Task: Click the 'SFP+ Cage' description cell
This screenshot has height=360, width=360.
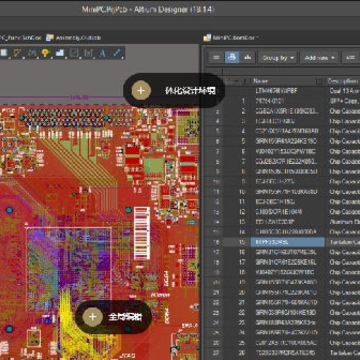Action: (x=343, y=101)
